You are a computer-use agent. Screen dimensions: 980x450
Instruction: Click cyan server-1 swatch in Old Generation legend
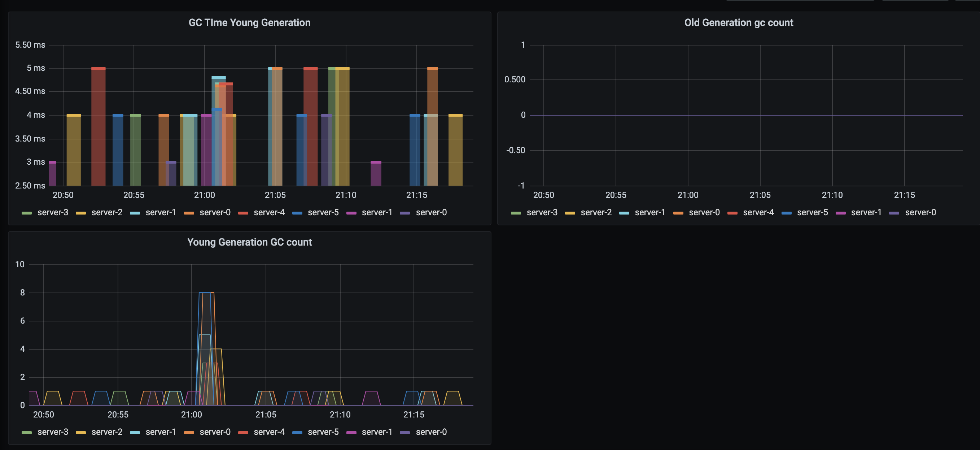coord(624,213)
